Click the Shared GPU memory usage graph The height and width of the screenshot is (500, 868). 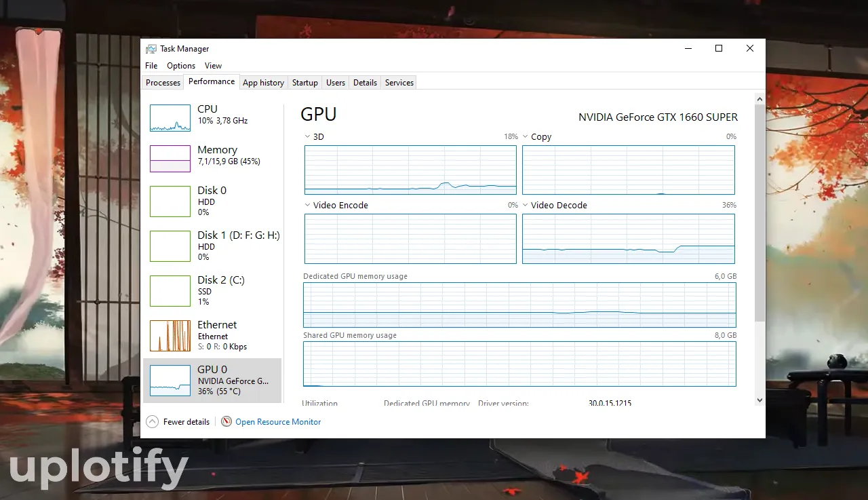click(519, 364)
